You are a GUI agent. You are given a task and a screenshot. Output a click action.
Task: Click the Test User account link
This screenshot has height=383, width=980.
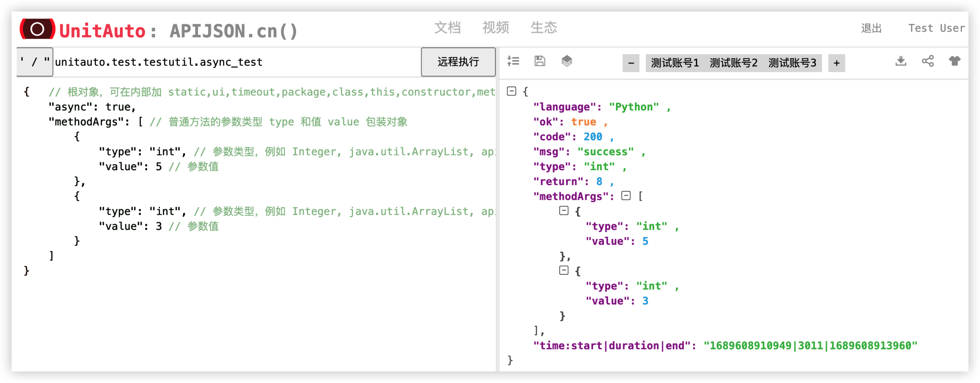point(936,28)
